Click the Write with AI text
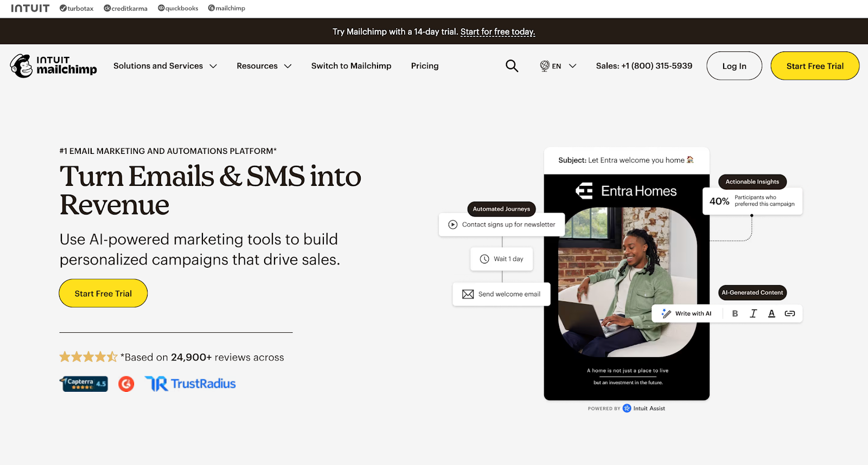 (693, 313)
